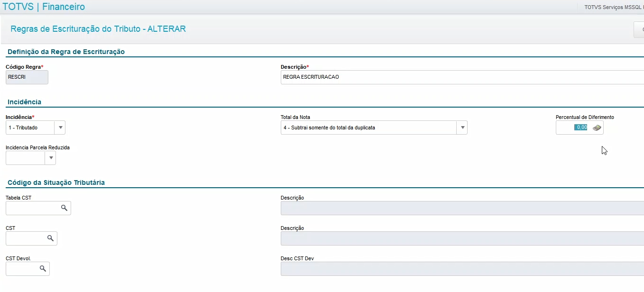The height and width of the screenshot is (292, 644).
Task: Click the Descrição field REGRA ESCRITURACAO
Action: click(462, 77)
